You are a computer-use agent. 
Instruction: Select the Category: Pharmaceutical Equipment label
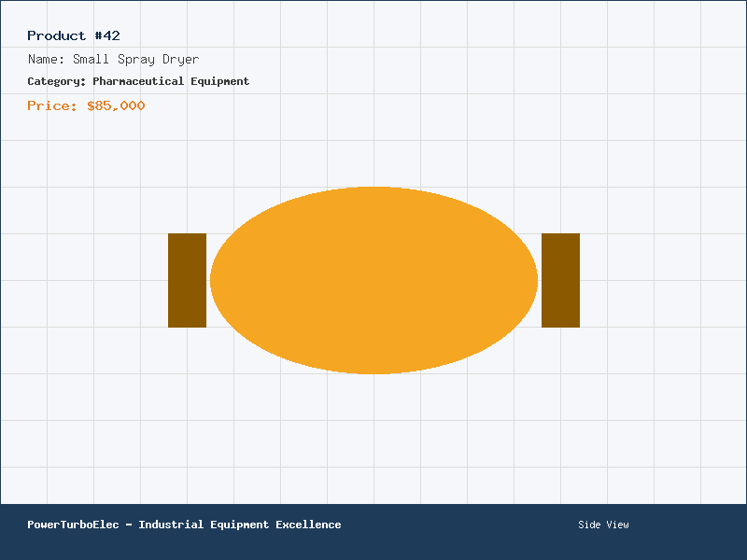pyautogui.click(x=138, y=81)
